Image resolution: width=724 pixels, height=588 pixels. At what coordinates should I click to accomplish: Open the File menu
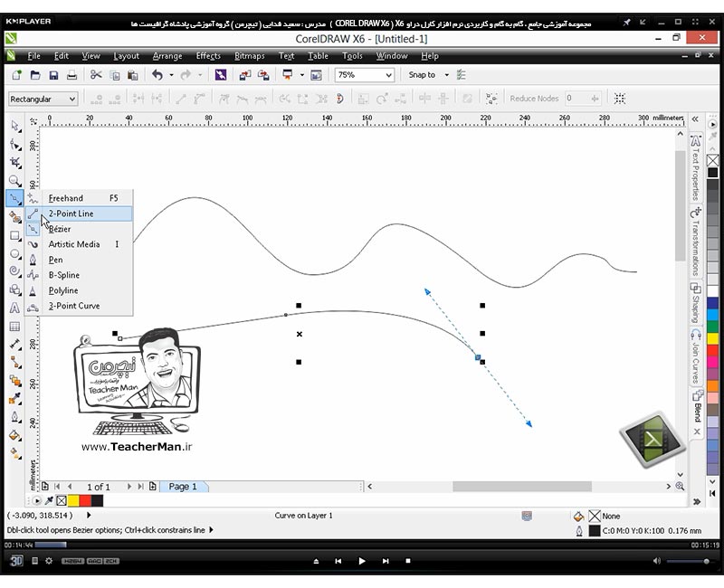tap(33, 56)
